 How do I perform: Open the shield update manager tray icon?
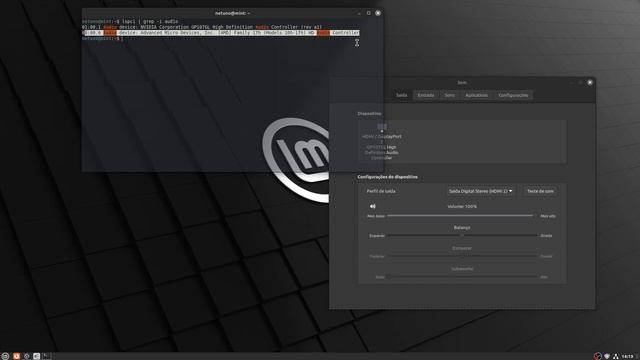[x=607, y=356]
